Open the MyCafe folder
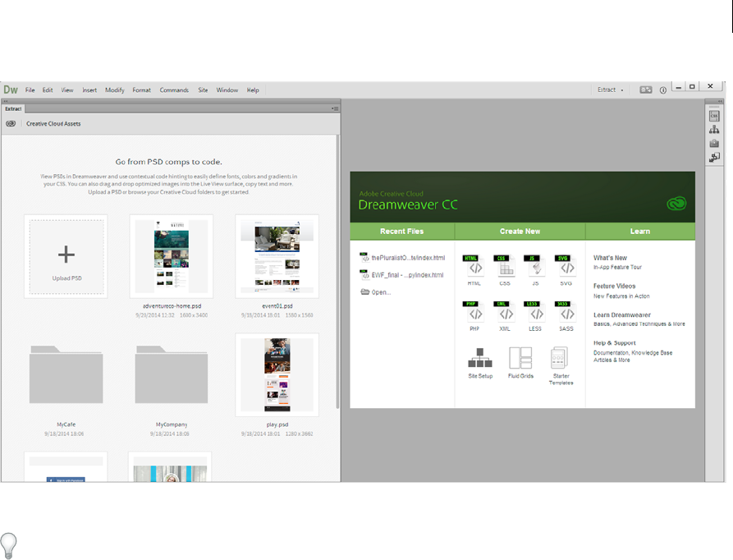This screenshot has width=733, height=560. pos(66,374)
